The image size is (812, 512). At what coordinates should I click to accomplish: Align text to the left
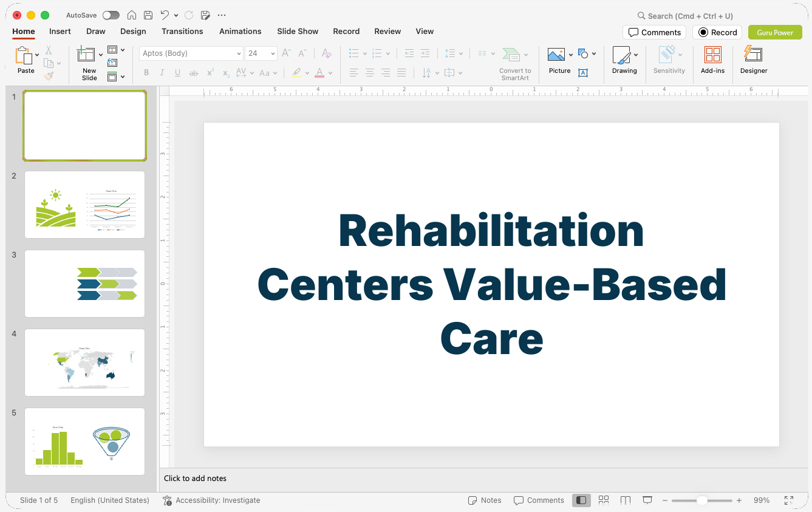point(354,73)
